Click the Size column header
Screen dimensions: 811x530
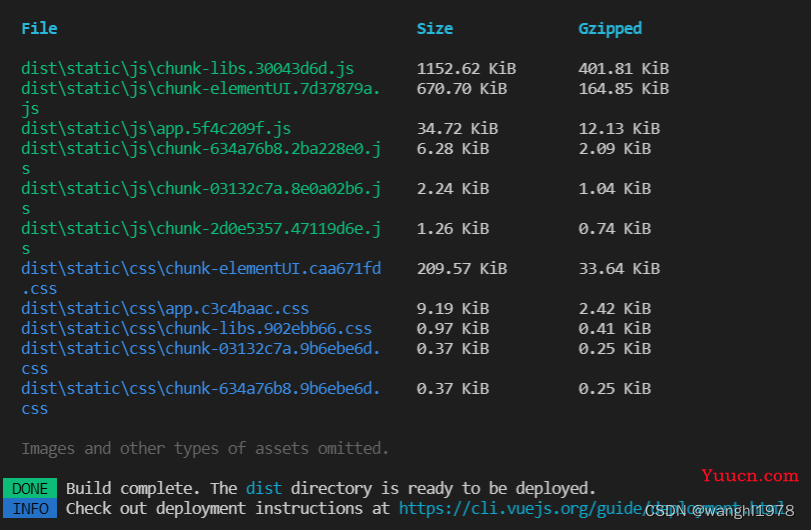434,28
